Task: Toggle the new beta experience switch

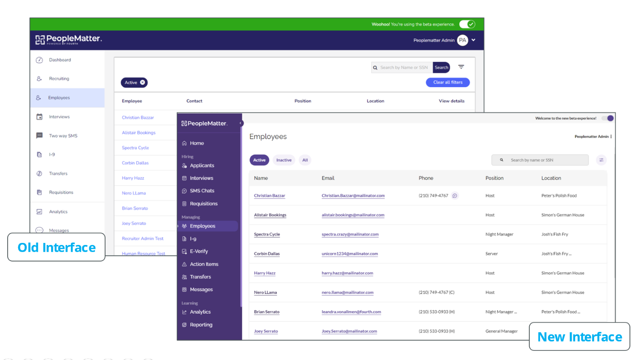Action: pos(608,118)
